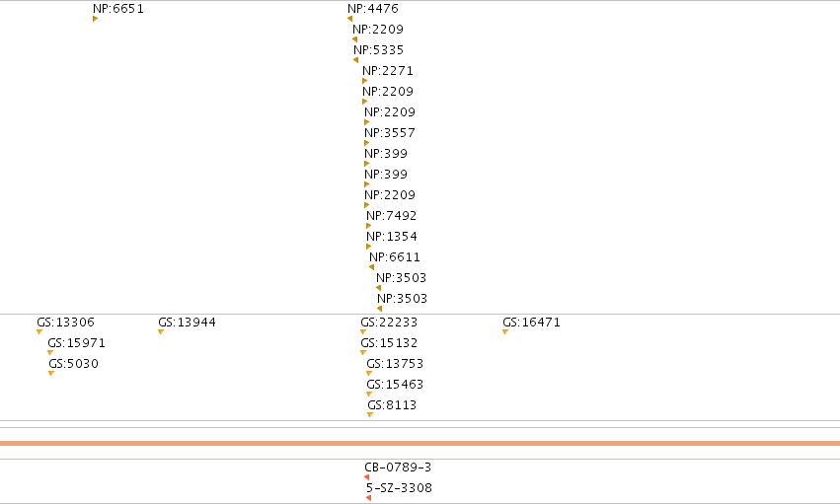Select the CB-0789-3 text label
The height and width of the screenshot is (504, 840).
pyautogui.click(x=398, y=468)
